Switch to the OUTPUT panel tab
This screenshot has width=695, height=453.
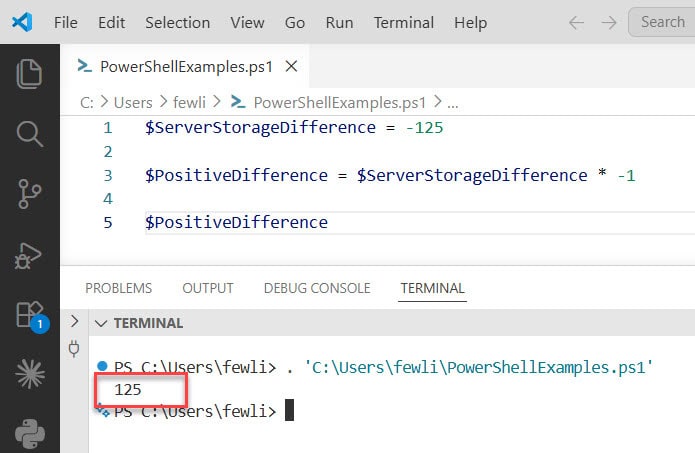coord(208,288)
